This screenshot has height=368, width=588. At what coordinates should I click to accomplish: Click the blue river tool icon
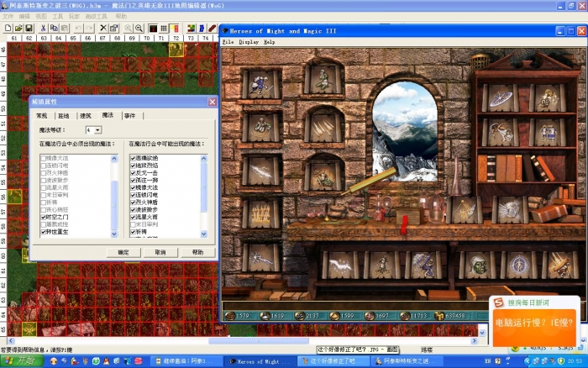click(x=202, y=28)
